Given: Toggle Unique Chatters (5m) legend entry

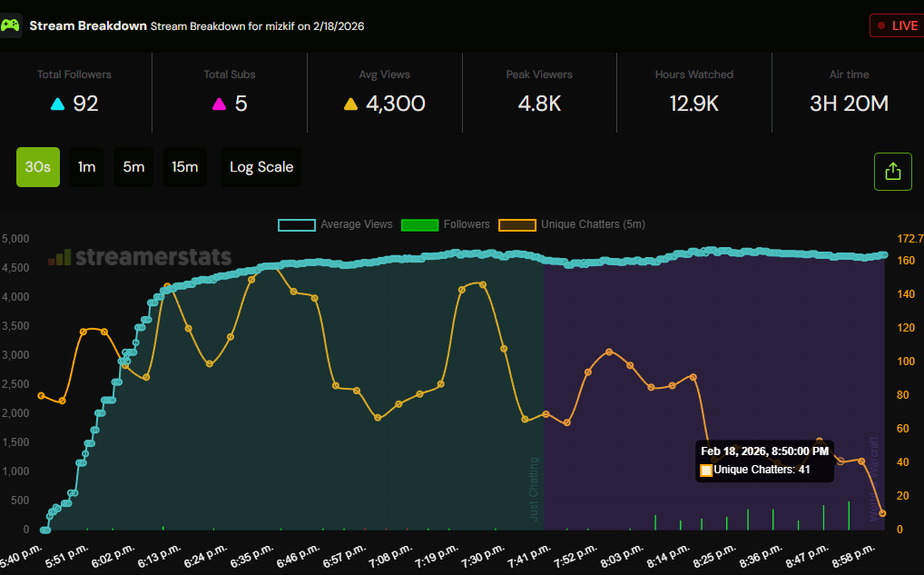Looking at the screenshot, I should click(572, 224).
